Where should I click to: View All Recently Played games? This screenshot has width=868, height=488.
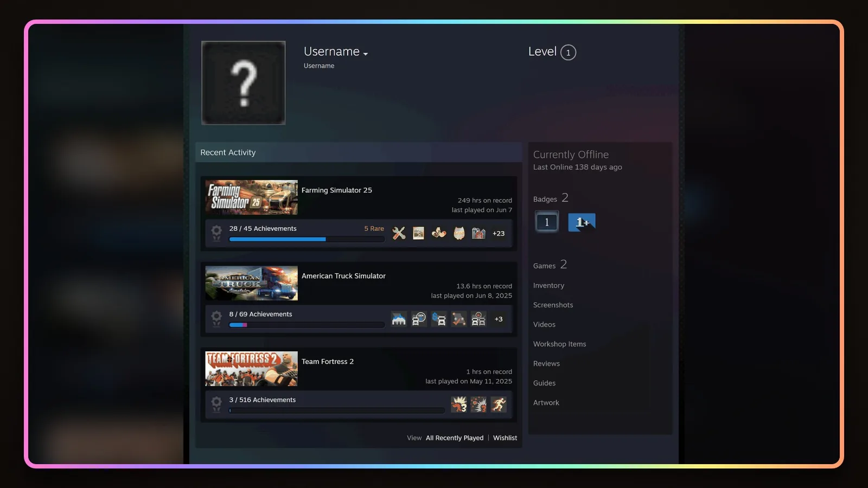coord(455,438)
